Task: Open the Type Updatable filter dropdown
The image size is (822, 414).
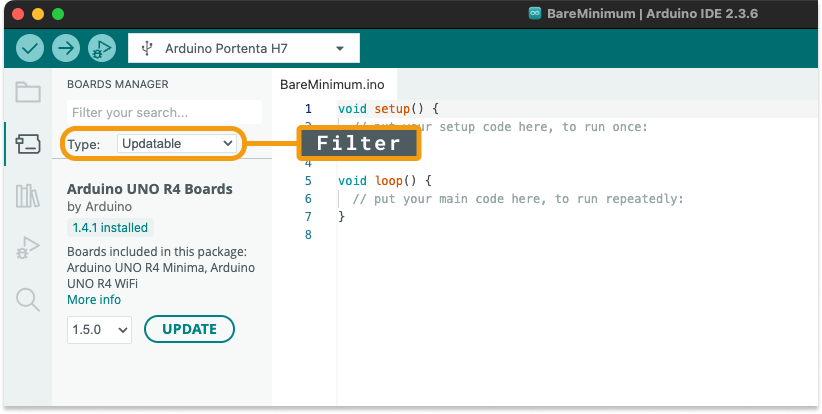Action: (177, 144)
